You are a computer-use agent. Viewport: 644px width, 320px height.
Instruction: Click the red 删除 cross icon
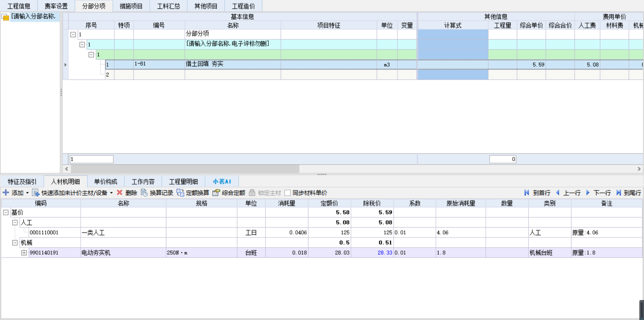point(119,193)
